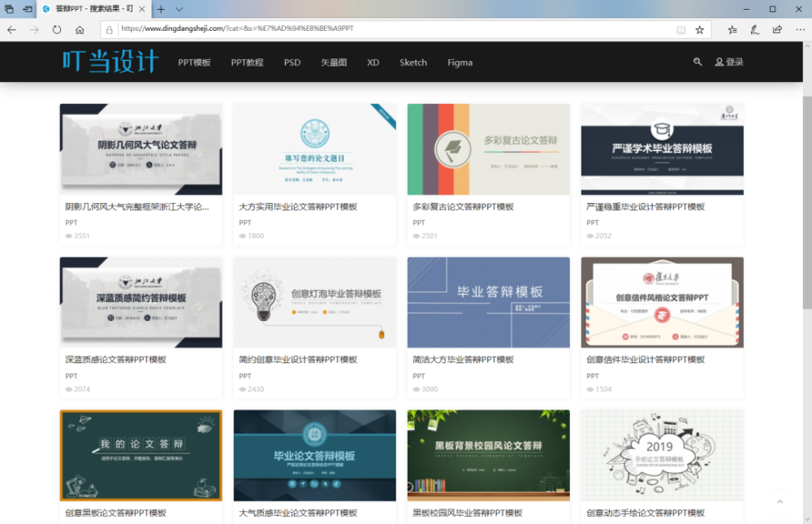This screenshot has width=812, height=524.
Task: Open 阴影几何风大气论文答辩 thumbnail
Action: coord(140,149)
